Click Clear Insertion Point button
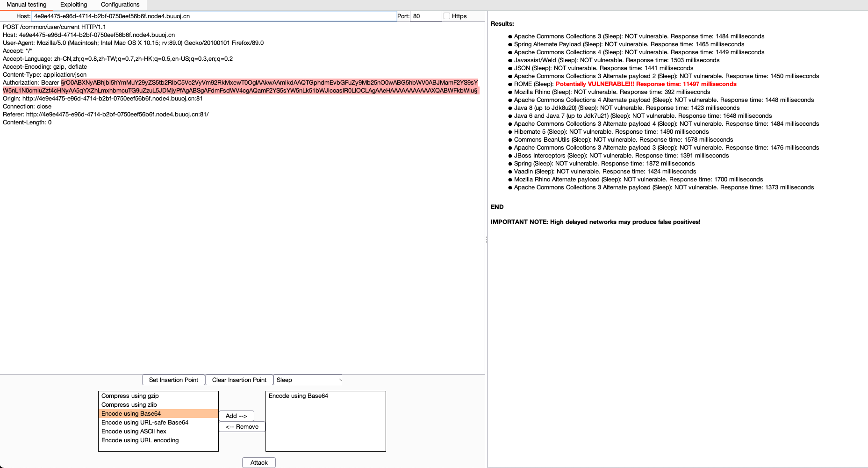 click(239, 380)
